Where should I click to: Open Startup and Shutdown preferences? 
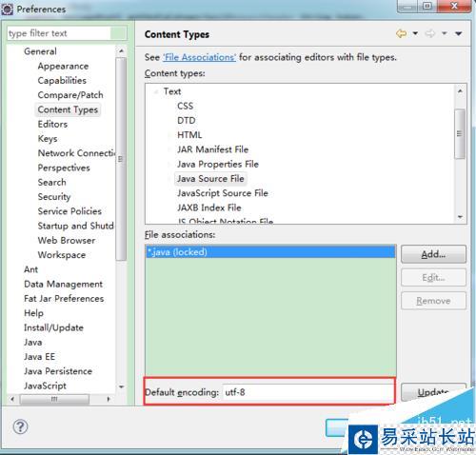tap(75, 226)
